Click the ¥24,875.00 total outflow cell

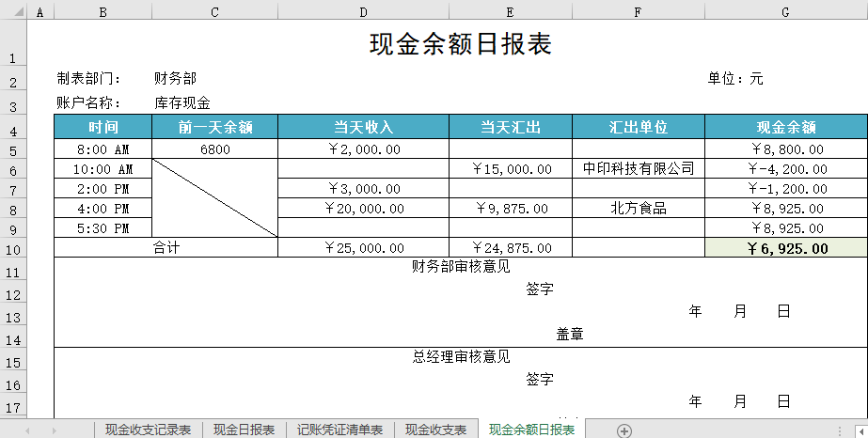pyautogui.click(x=510, y=248)
